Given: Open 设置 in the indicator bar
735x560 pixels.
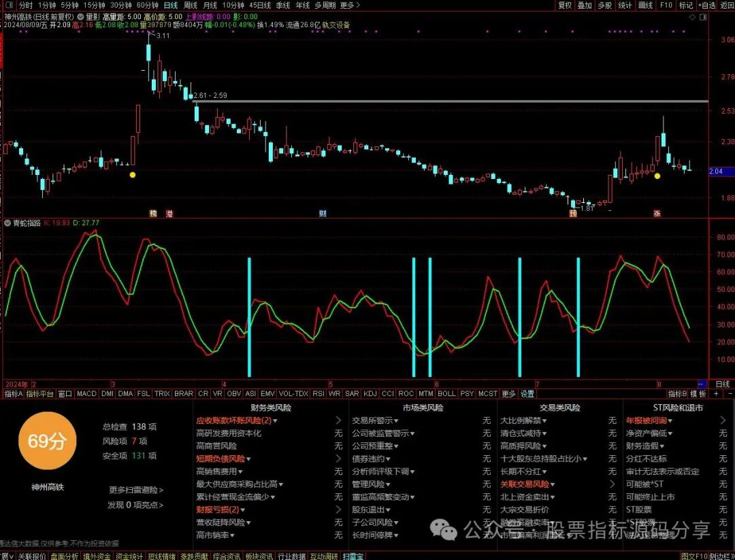Looking at the screenshot, I should [527, 394].
